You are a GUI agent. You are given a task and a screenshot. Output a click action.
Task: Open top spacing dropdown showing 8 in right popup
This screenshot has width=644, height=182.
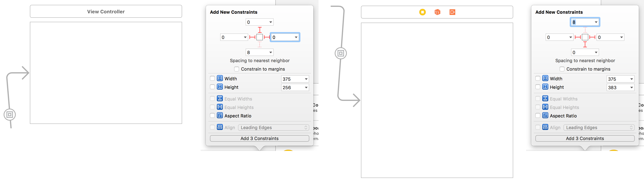pos(596,22)
